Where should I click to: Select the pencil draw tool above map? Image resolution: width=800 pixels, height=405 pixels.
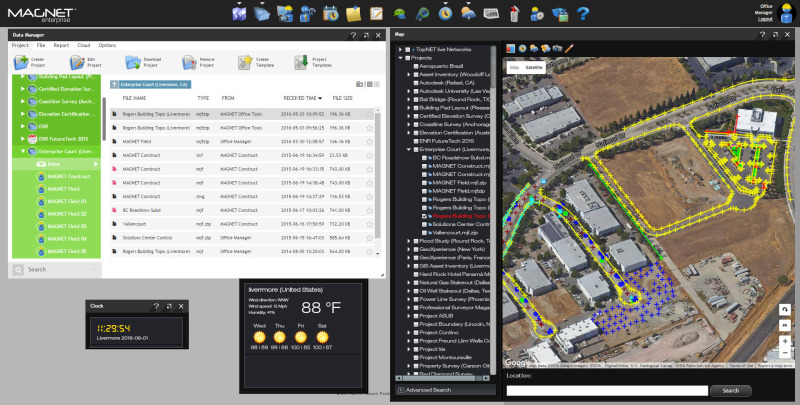pyautogui.click(x=569, y=48)
